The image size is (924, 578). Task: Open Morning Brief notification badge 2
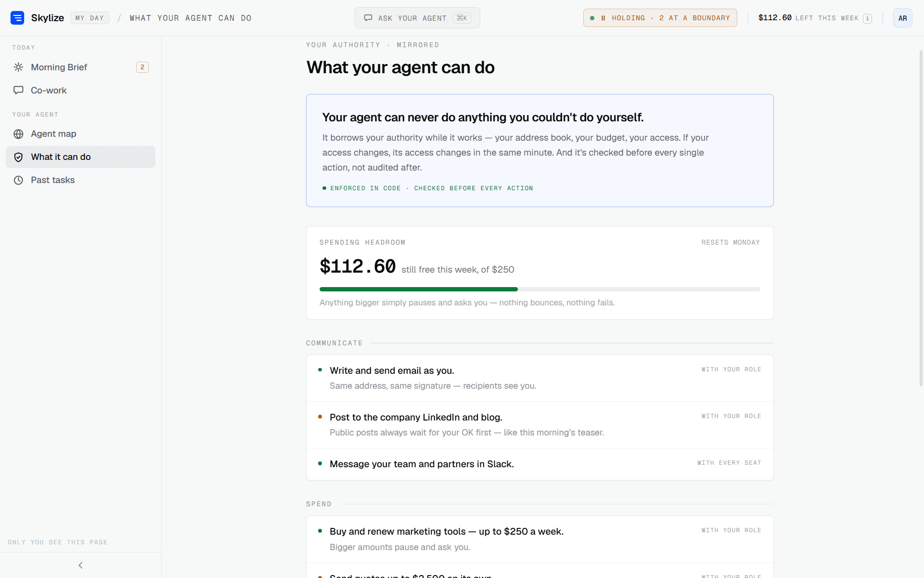pos(142,67)
